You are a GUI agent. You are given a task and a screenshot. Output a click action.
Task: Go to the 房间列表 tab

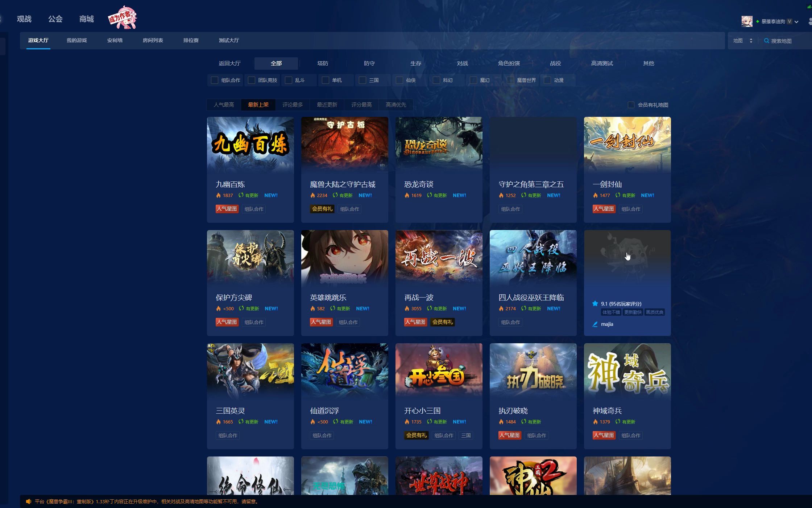(153, 40)
